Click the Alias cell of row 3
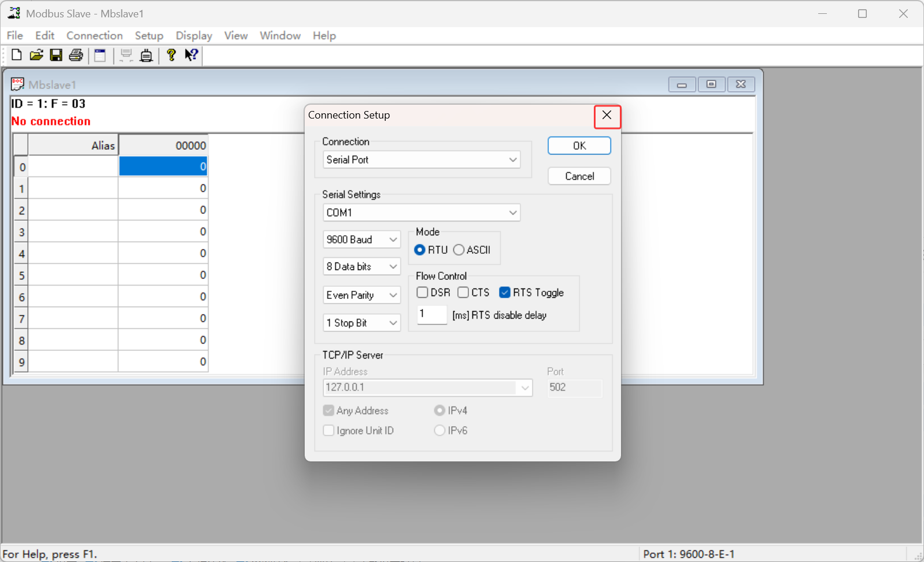 (x=73, y=232)
